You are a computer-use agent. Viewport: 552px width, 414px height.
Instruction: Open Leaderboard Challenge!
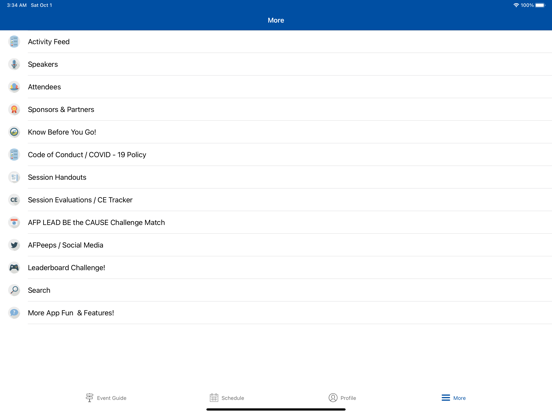coord(276,268)
